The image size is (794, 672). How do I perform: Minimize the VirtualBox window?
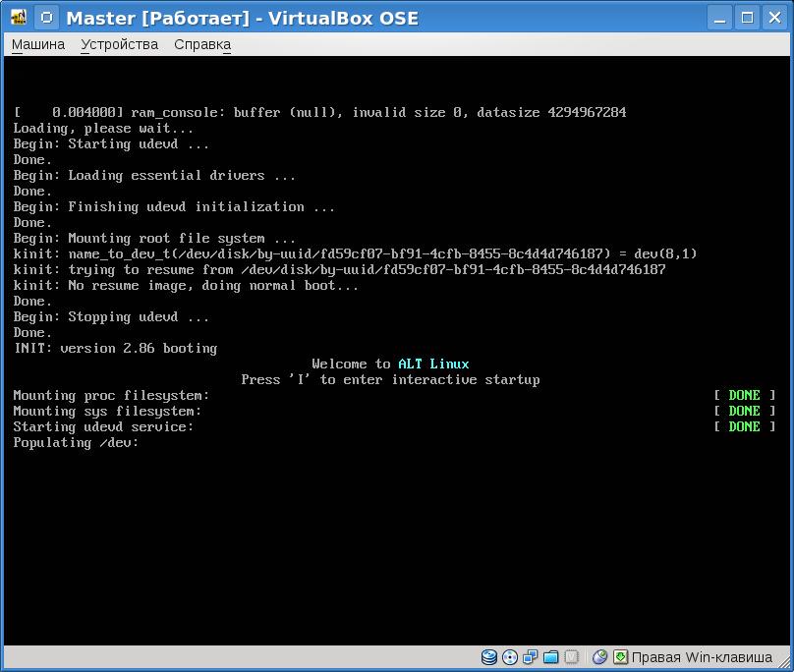point(722,18)
